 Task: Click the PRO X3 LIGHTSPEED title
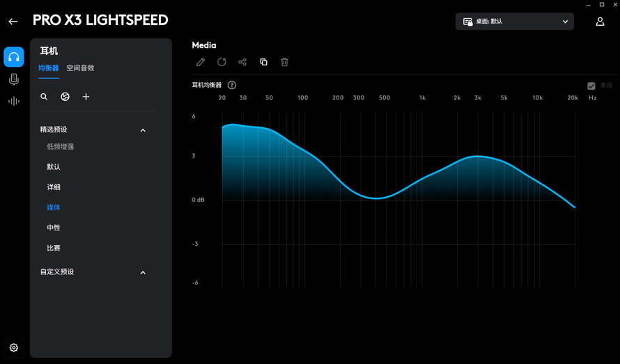[100, 20]
